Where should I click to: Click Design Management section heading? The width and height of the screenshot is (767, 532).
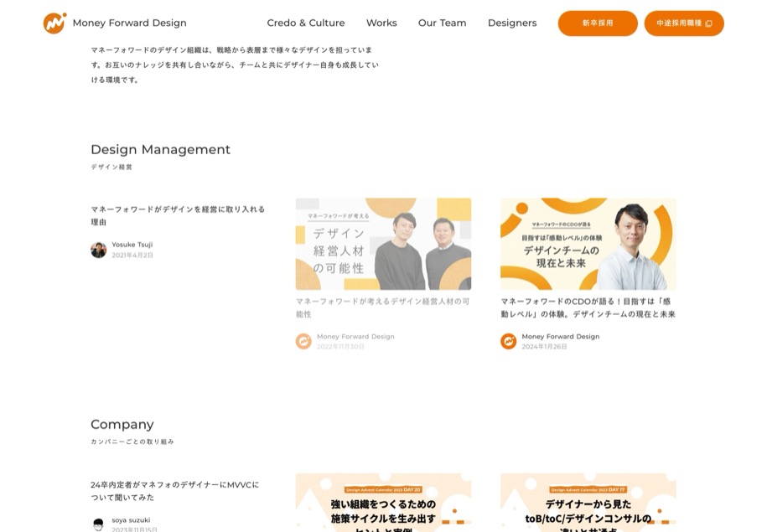(160, 150)
